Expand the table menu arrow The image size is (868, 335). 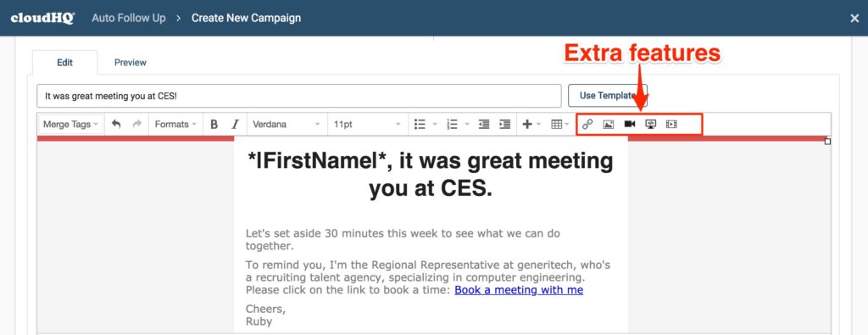click(x=567, y=125)
